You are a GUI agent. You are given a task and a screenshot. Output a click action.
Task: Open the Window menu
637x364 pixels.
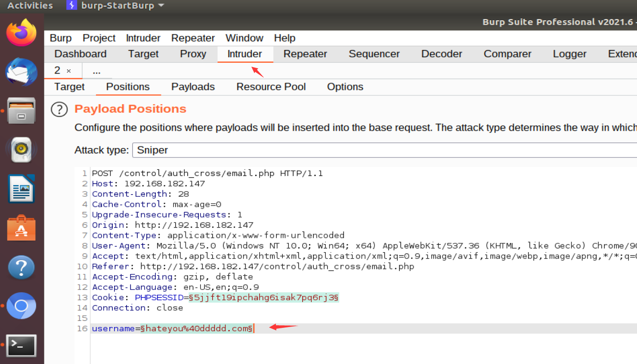click(x=244, y=38)
